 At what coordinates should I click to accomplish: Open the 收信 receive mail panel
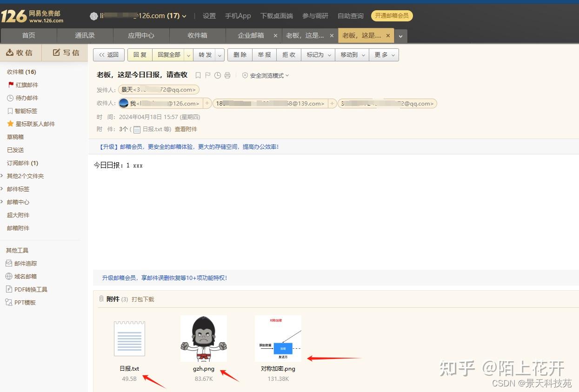[x=20, y=53]
